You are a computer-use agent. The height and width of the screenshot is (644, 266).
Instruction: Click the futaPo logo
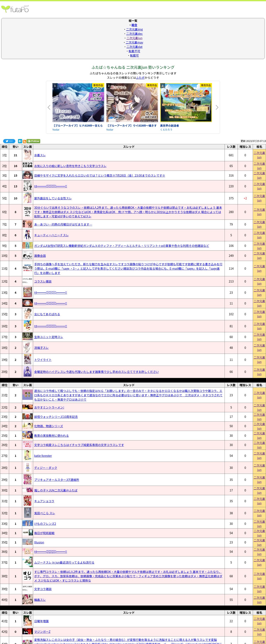click(x=15, y=9)
